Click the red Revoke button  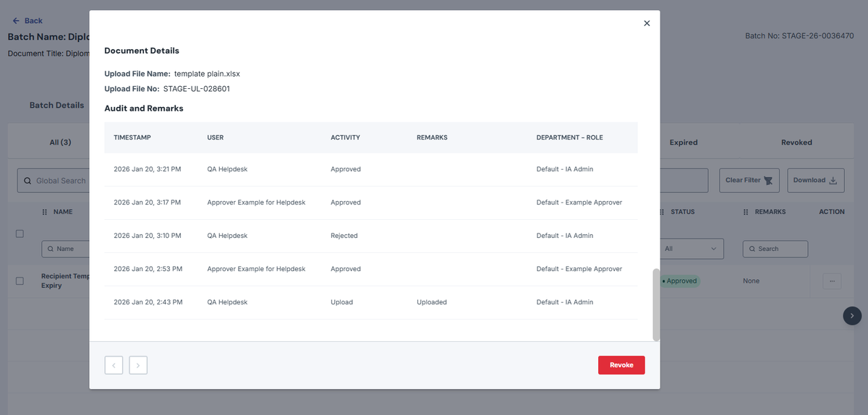pos(621,365)
